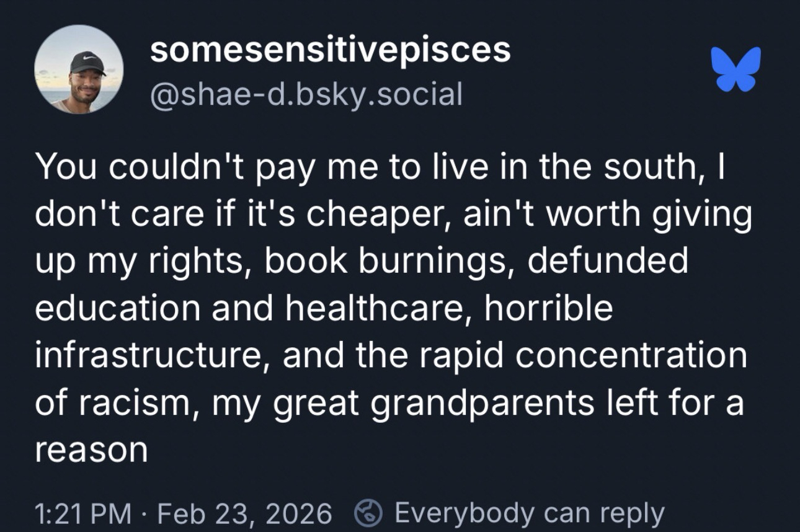Click the "Everybody can reply" label
Screen dimensions: 800x532
coord(529,513)
